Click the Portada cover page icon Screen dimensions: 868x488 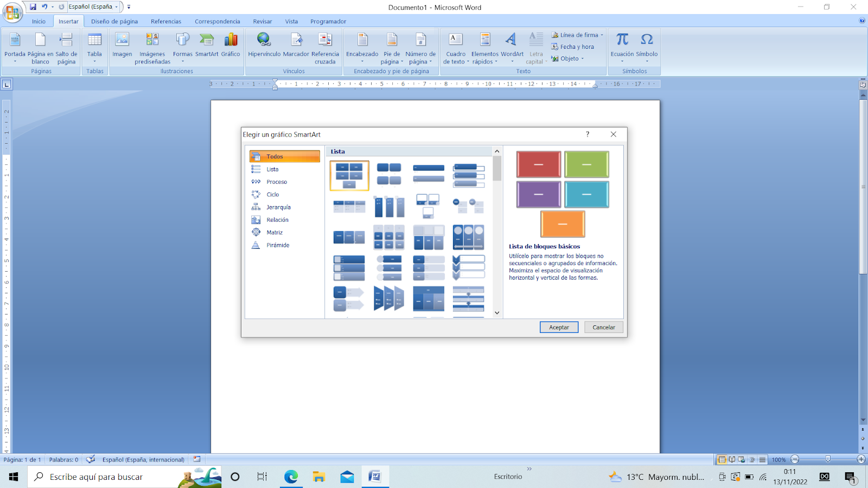point(15,40)
